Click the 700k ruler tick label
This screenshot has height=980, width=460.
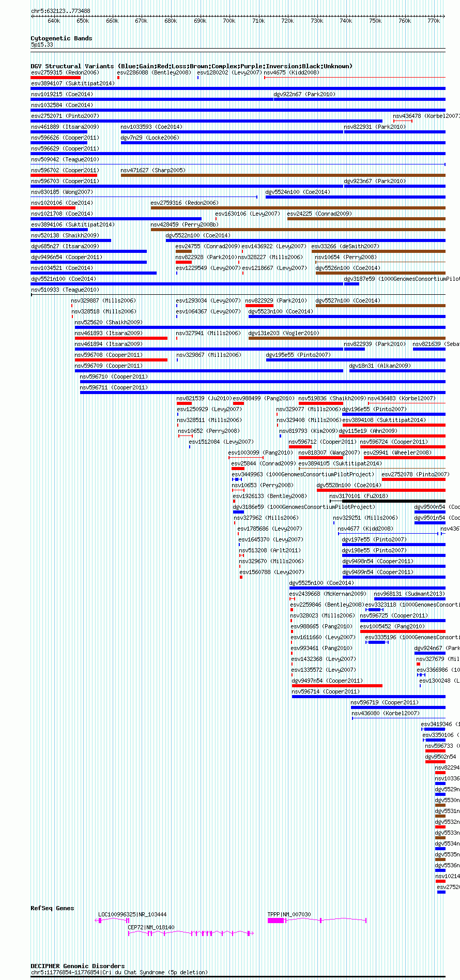(x=229, y=21)
